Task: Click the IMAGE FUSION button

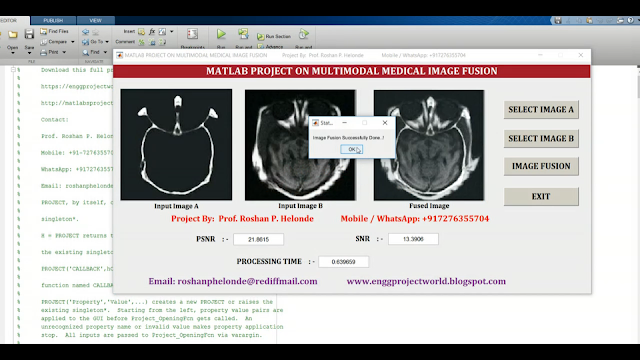Action: (541, 166)
